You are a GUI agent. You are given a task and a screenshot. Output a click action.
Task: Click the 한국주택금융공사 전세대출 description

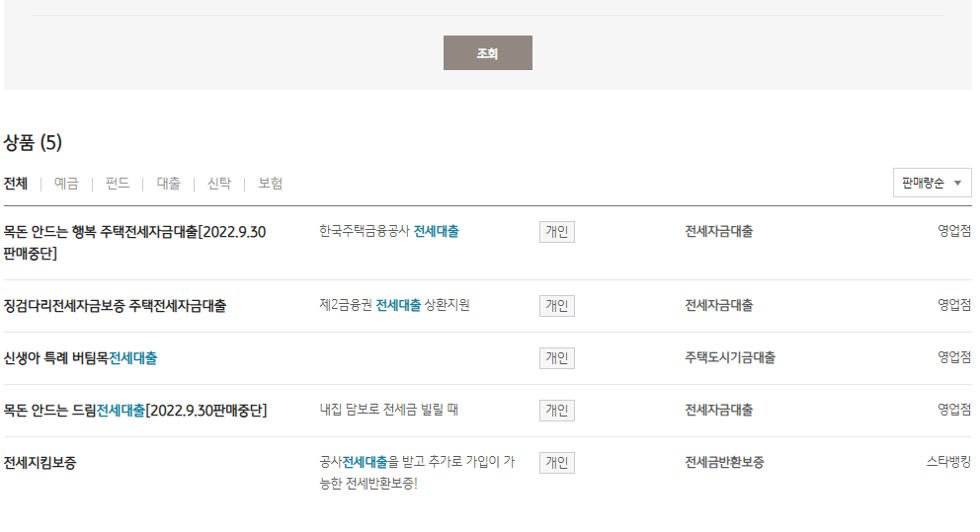point(388,232)
